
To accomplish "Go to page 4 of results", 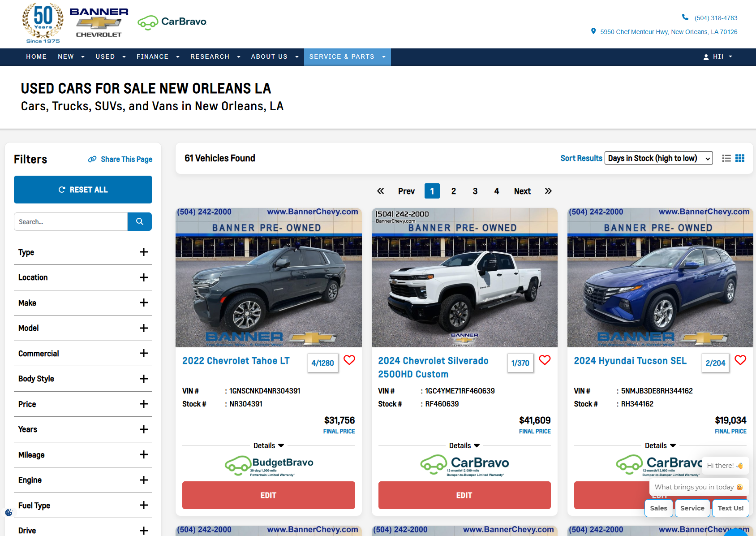I will (497, 191).
